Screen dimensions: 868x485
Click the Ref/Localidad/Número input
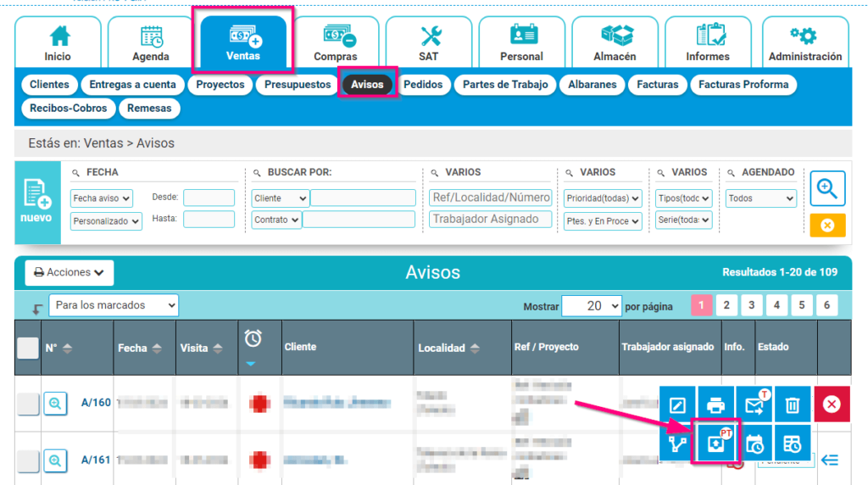(x=491, y=198)
